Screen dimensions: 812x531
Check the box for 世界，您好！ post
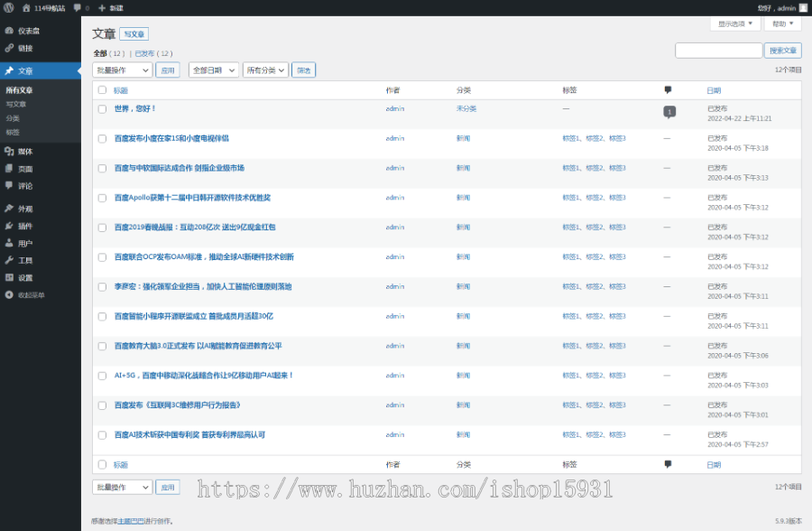pos(102,108)
